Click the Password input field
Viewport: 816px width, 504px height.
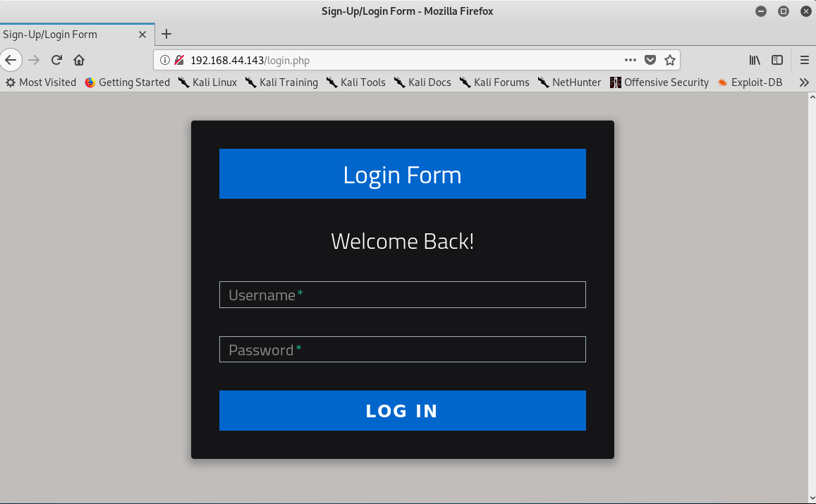click(x=402, y=350)
